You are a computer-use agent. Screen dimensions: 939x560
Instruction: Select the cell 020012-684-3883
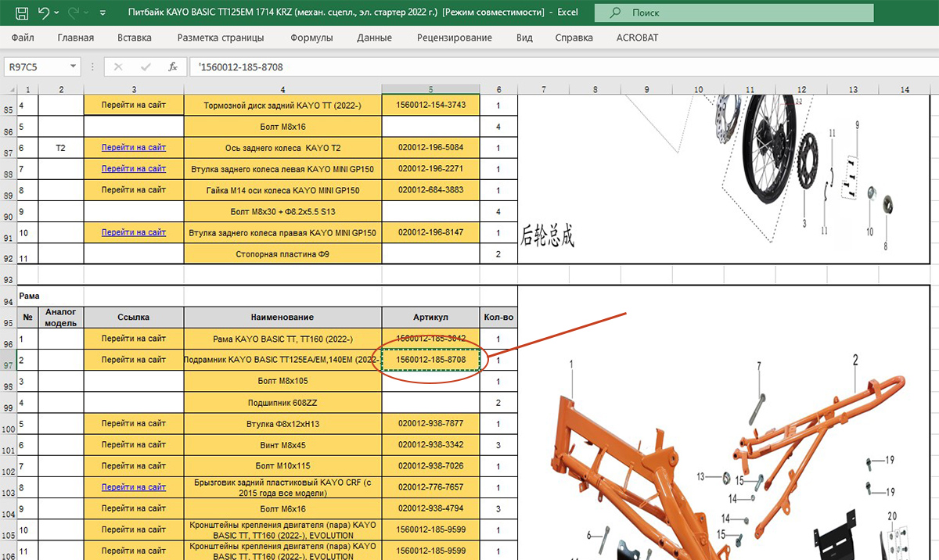tap(430, 189)
